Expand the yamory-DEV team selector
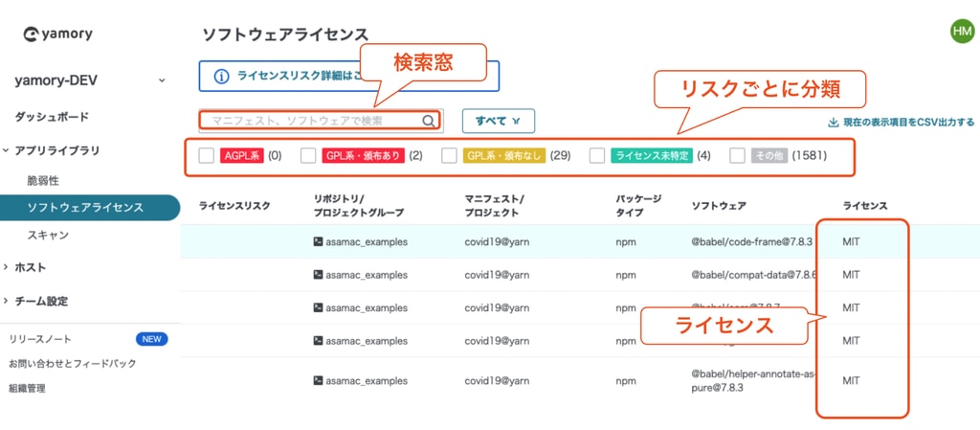 click(x=162, y=81)
